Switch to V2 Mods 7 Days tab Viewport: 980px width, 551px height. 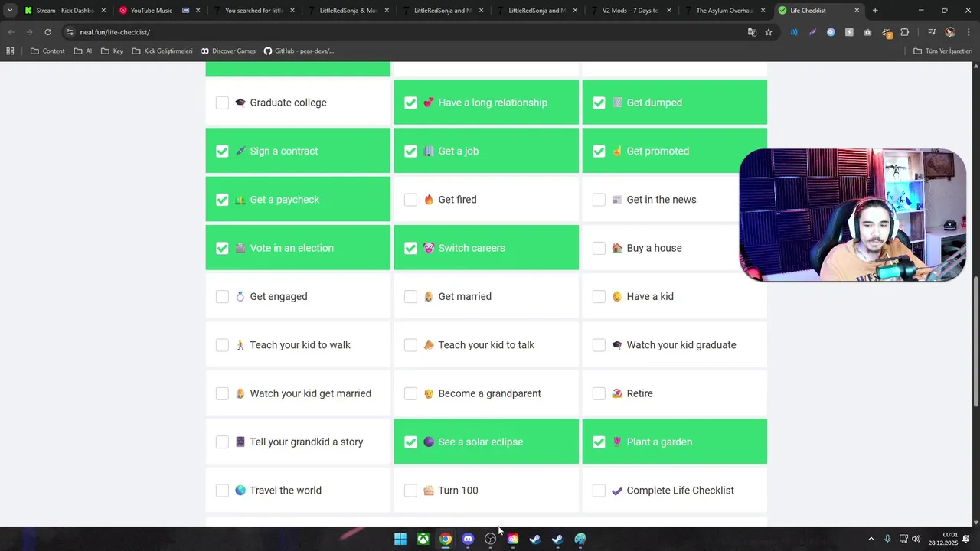click(629, 11)
